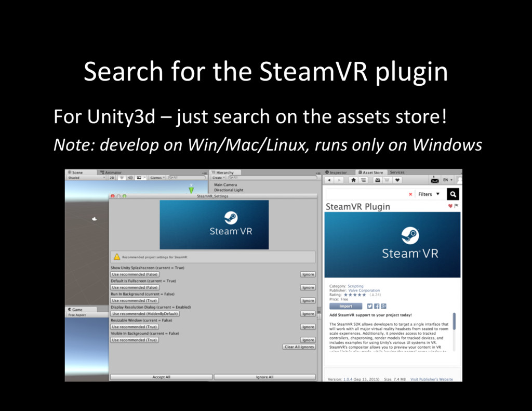This screenshot has height=411, width=532.
Task: Open the Scene panel options menu
Action: click(205, 173)
